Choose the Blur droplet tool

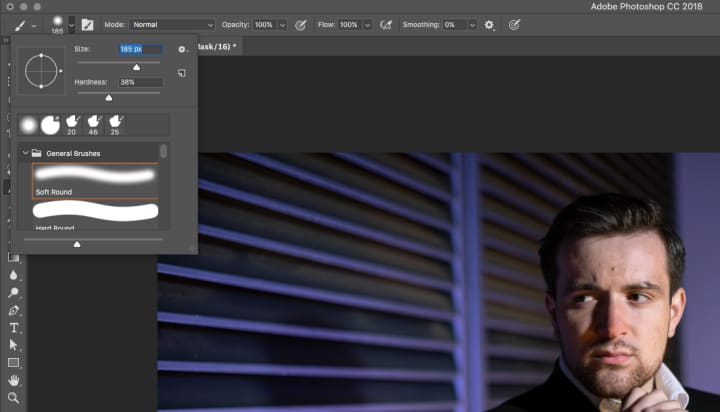[14, 275]
